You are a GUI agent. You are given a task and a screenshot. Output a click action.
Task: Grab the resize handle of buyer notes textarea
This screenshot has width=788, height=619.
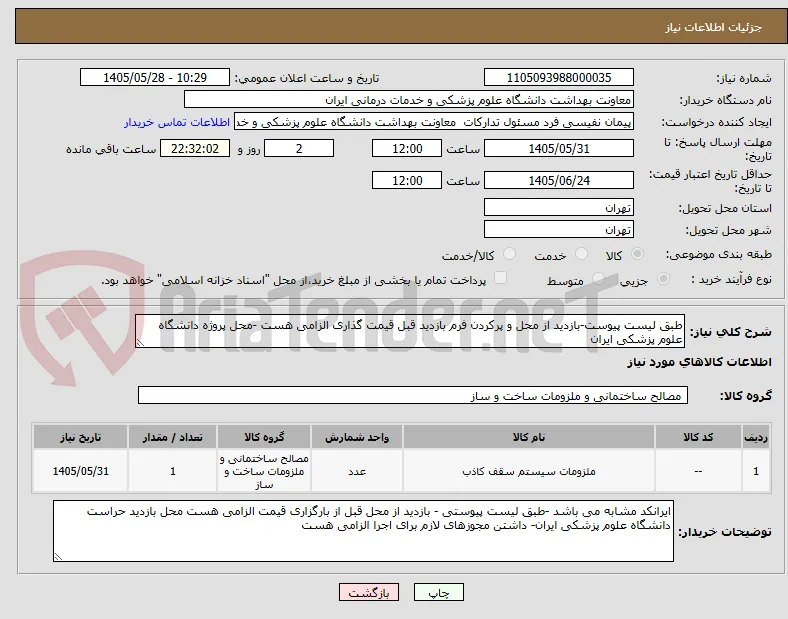tap(58, 557)
